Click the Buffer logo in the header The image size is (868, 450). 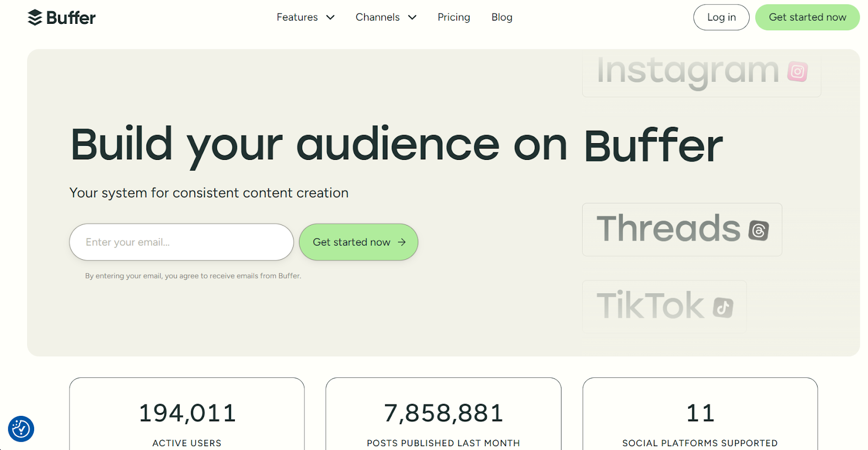(x=61, y=17)
